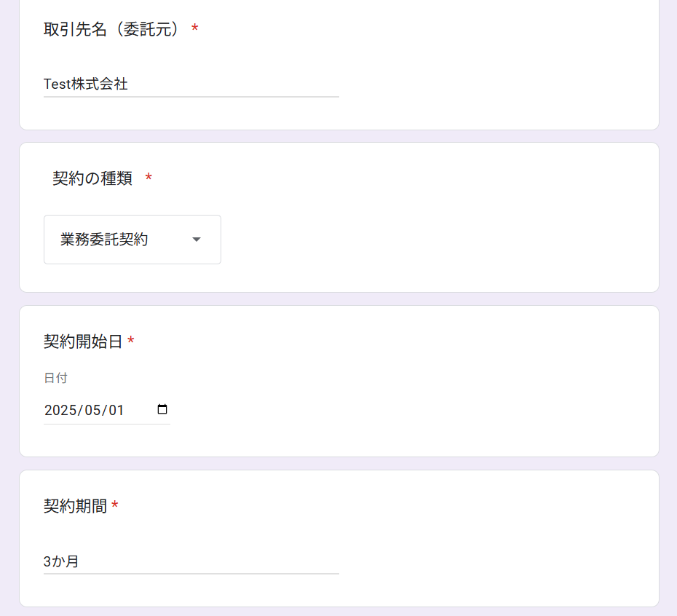Image resolution: width=677 pixels, height=616 pixels.
Task: Click the red asterisk next to 契約開始日
Action: click(131, 341)
